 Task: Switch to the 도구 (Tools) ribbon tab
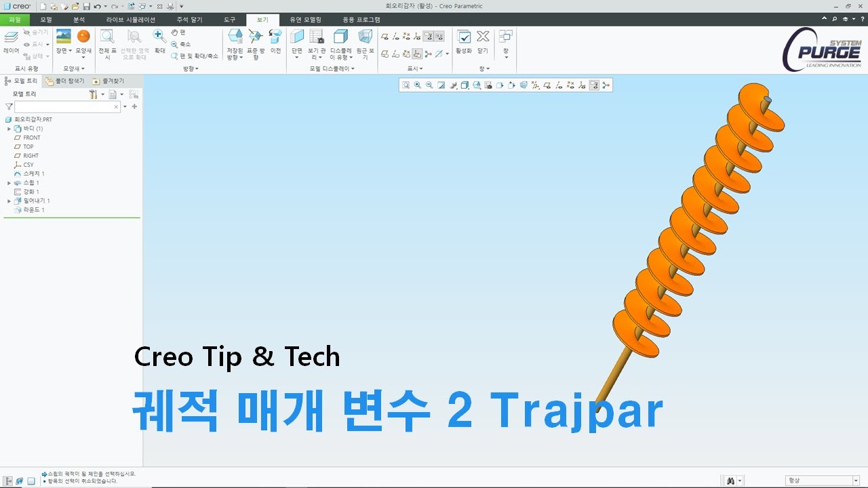pos(230,20)
